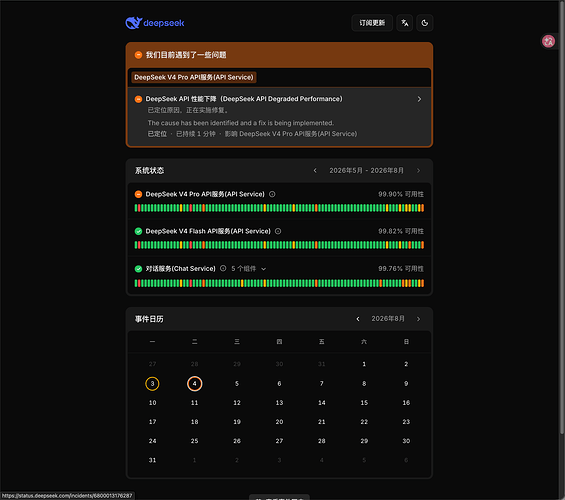Show previous month in event calendar
The image size is (565, 500).
[x=357, y=319]
